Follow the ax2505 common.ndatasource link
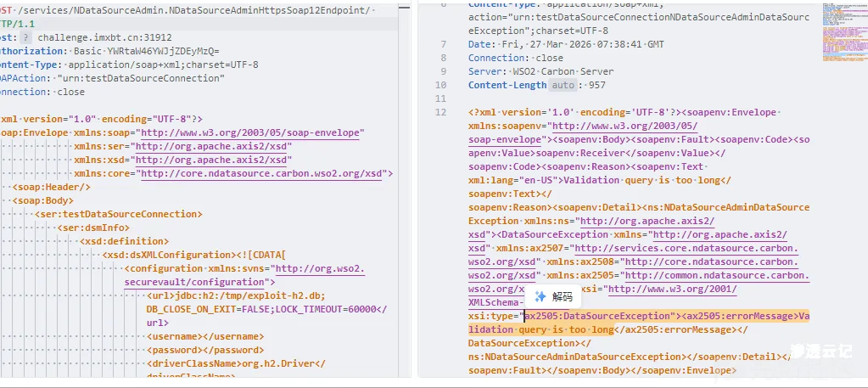The height and width of the screenshot is (388, 868). 716,276
